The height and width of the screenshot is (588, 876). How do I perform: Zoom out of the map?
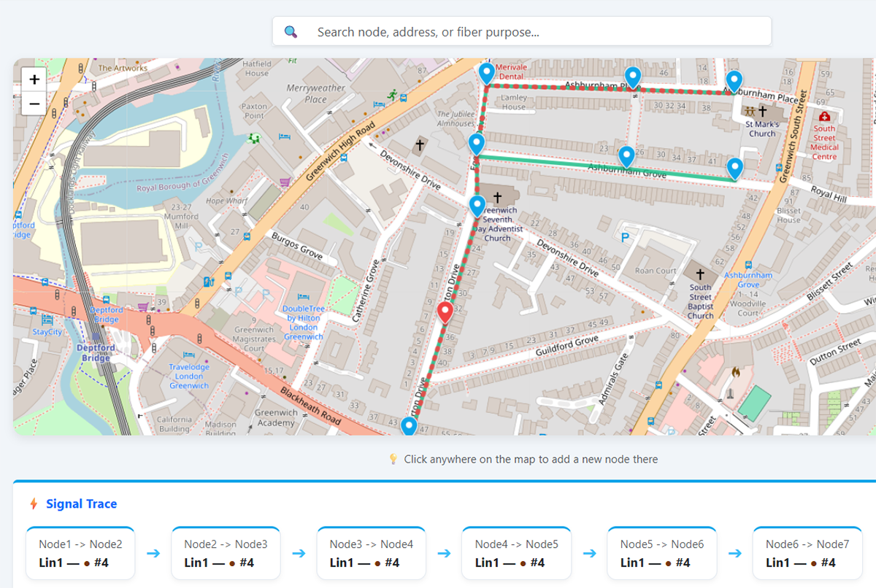34,103
